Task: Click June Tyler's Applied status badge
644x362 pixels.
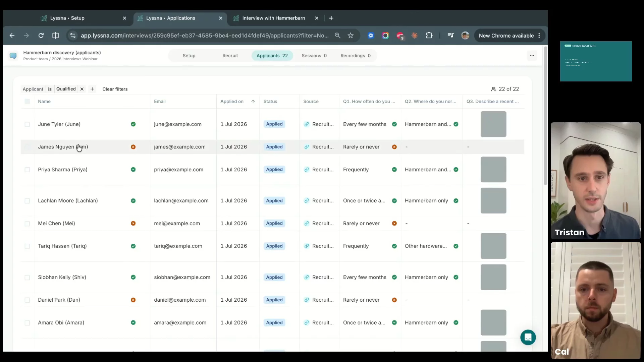Action: coord(274,124)
